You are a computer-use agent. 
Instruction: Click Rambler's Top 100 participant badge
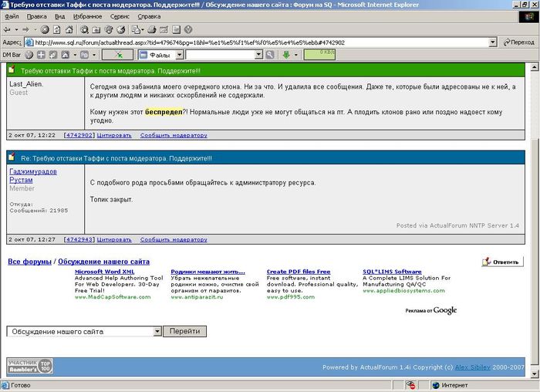[30, 367]
